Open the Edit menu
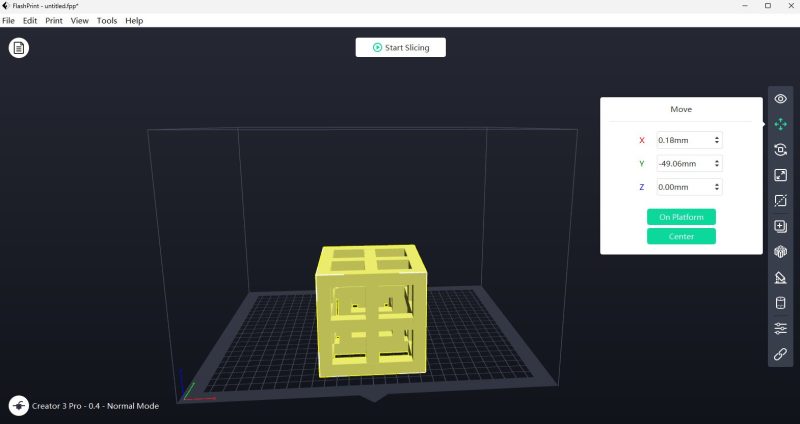The height and width of the screenshot is (424, 800). coord(30,21)
